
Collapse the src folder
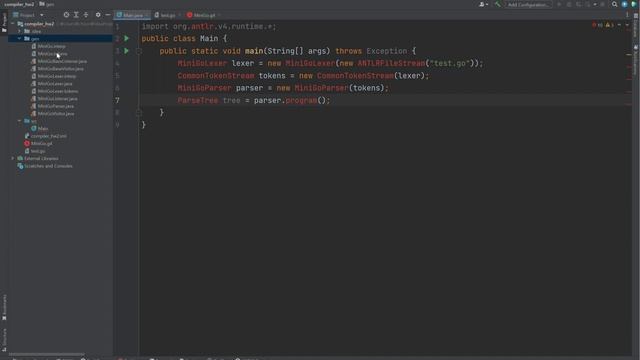point(19,121)
